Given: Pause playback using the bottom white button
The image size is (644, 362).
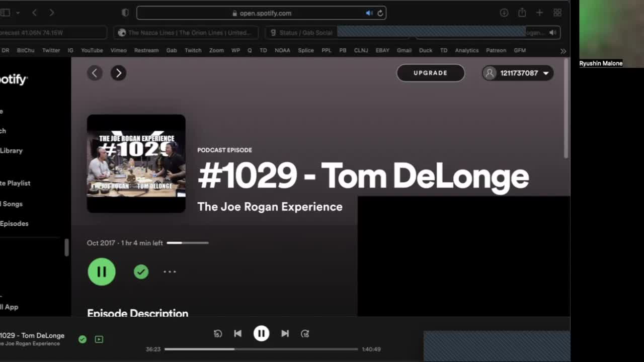Looking at the screenshot, I should [x=261, y=333].
